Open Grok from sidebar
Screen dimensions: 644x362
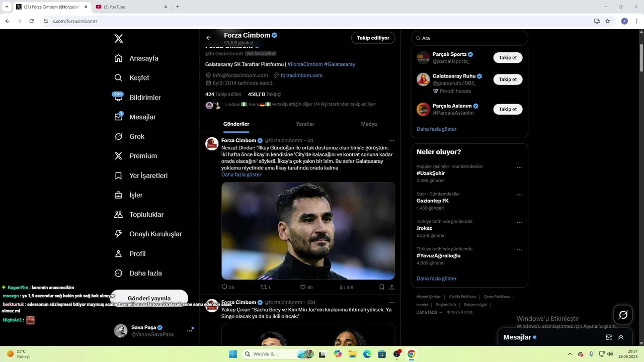click(130, 136)
